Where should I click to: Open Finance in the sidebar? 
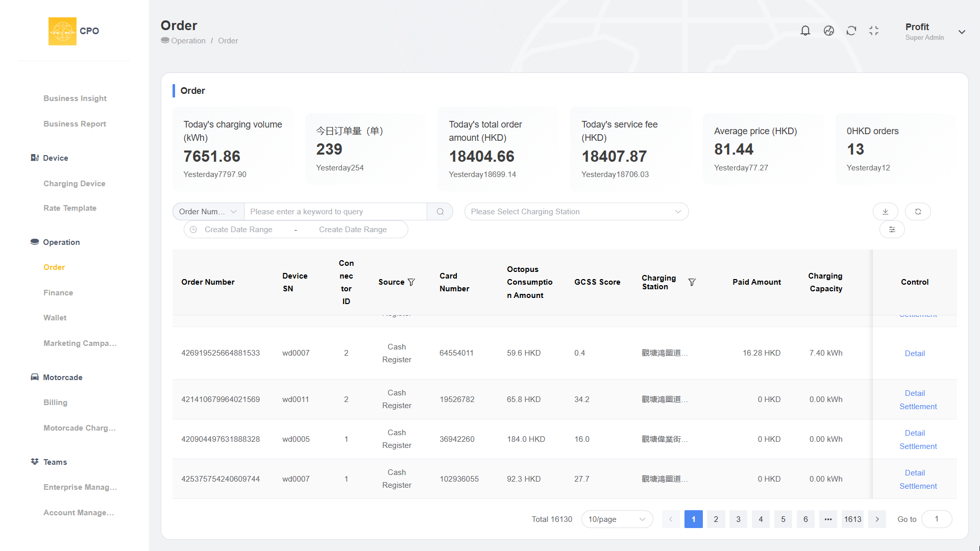coord(58,293)
